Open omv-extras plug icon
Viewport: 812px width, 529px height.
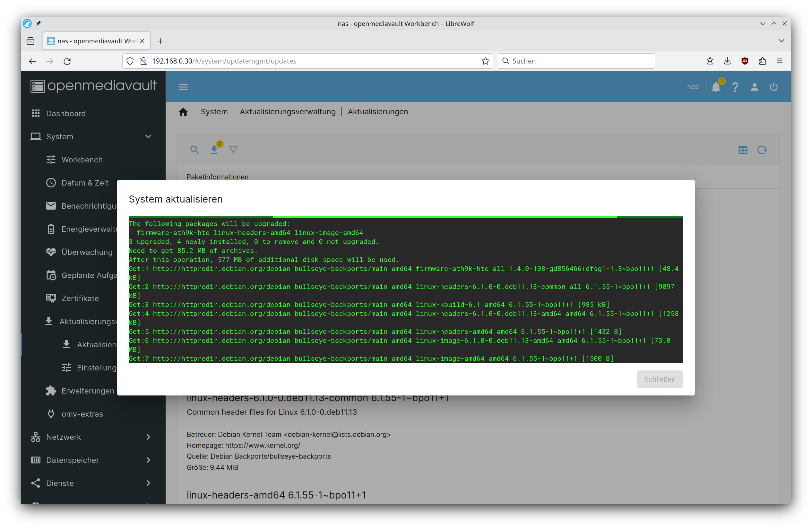pyautogui.click(x=51, y=414)
